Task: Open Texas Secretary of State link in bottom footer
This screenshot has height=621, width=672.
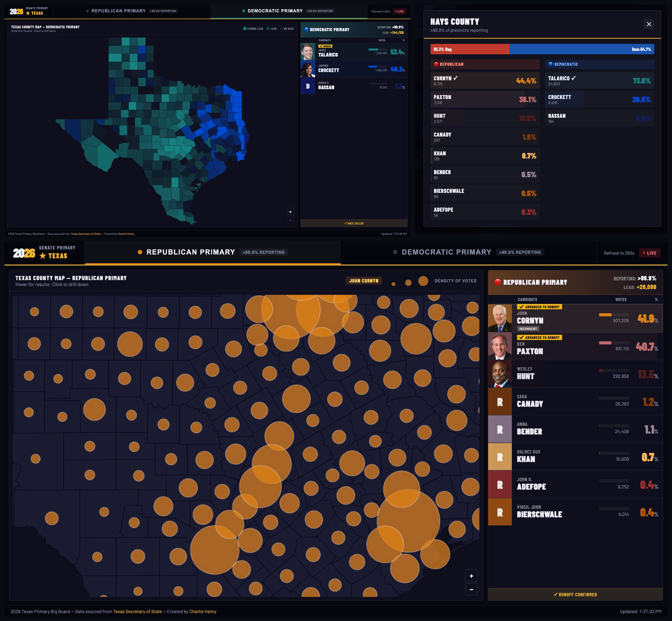Action: coord(137,611)
